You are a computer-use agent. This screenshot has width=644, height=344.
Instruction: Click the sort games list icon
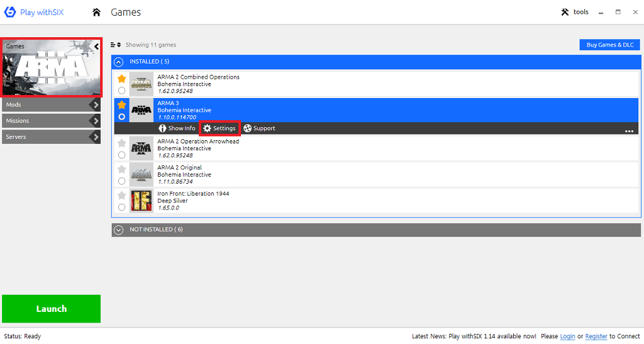(x=116, y=45)
